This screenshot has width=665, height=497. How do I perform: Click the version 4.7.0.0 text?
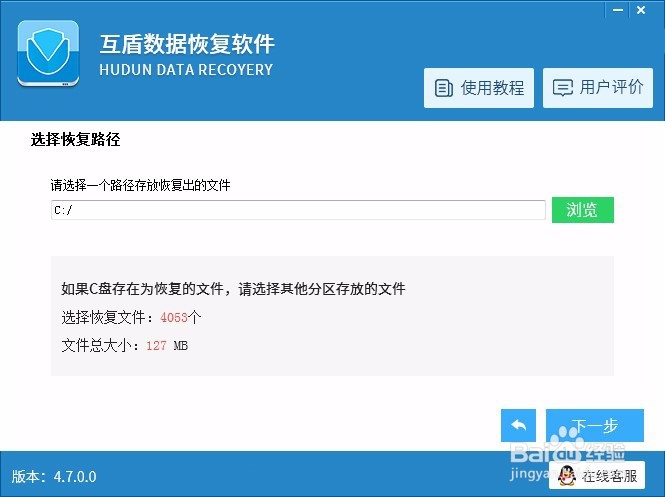(x=54, y=477)
